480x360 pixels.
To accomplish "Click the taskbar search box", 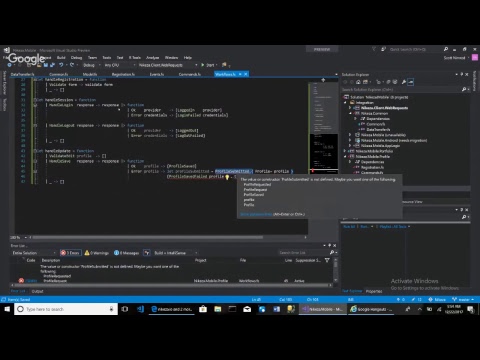I will (66, 309).
